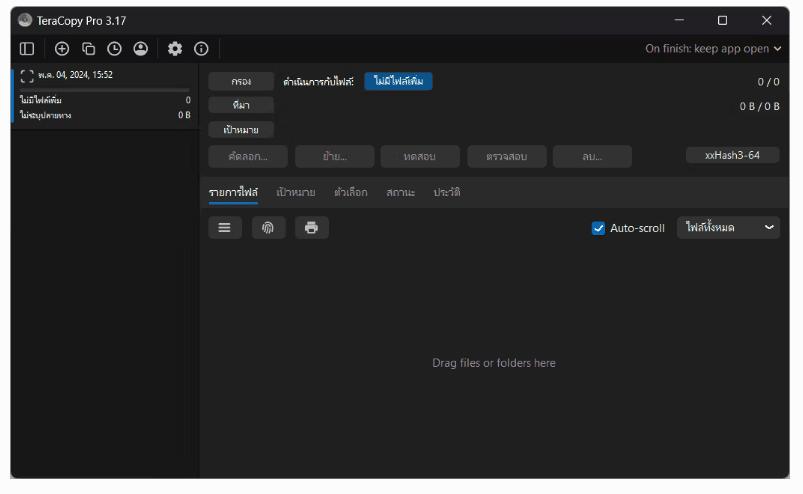Click the กรอง filter button
803x494 pixels.
[x=241, y=82]
